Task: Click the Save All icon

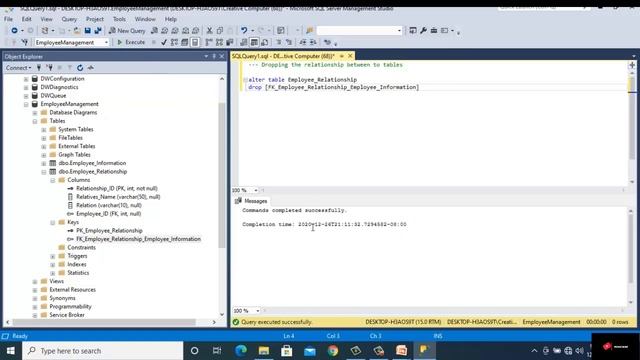Action: [98, 31]
